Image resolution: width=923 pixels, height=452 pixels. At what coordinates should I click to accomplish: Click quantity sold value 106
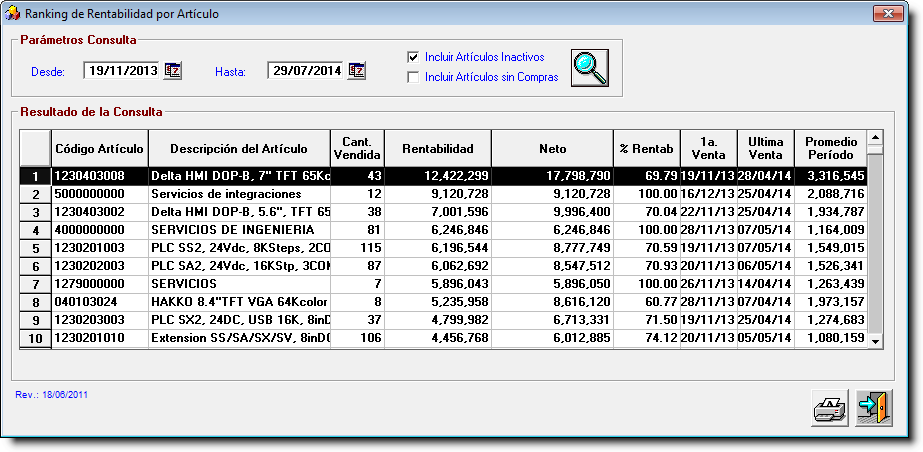tap(357, 338)
